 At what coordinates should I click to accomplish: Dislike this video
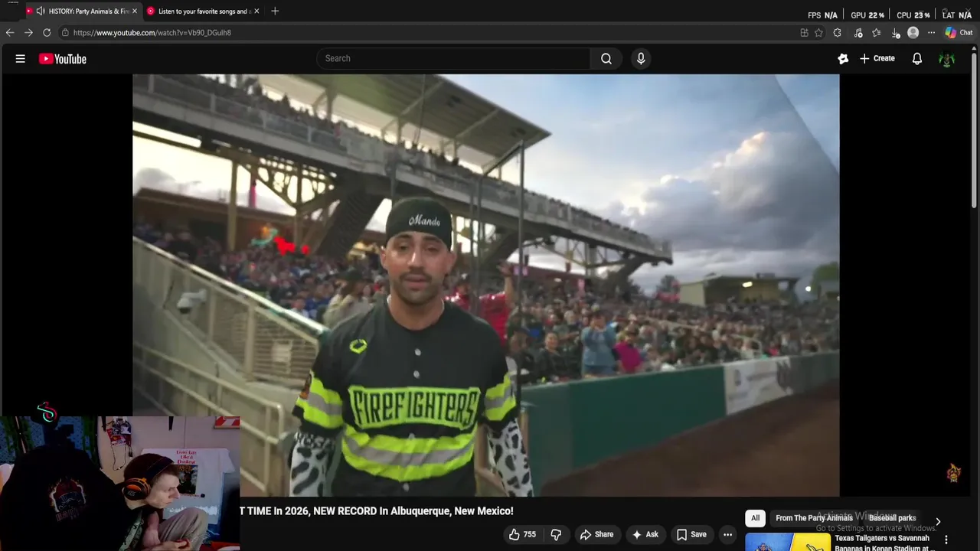pos(556,534)
